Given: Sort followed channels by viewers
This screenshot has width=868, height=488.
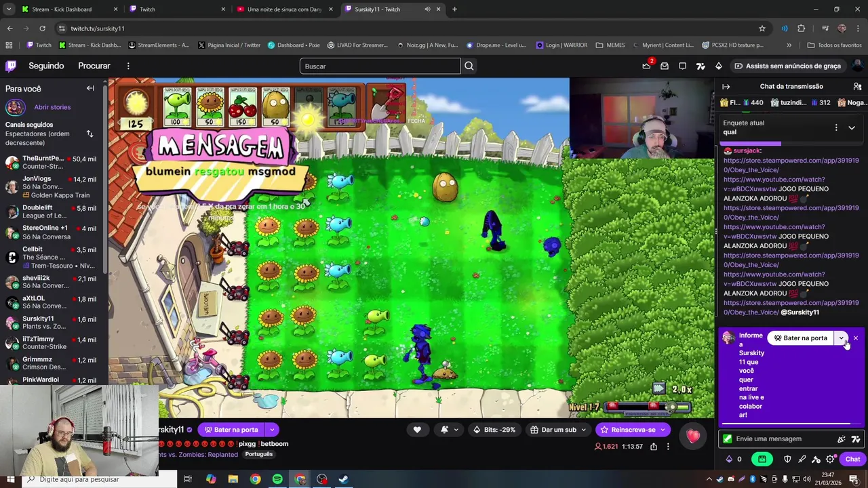Looking at the screenshot, I should (x=90, y=134).
